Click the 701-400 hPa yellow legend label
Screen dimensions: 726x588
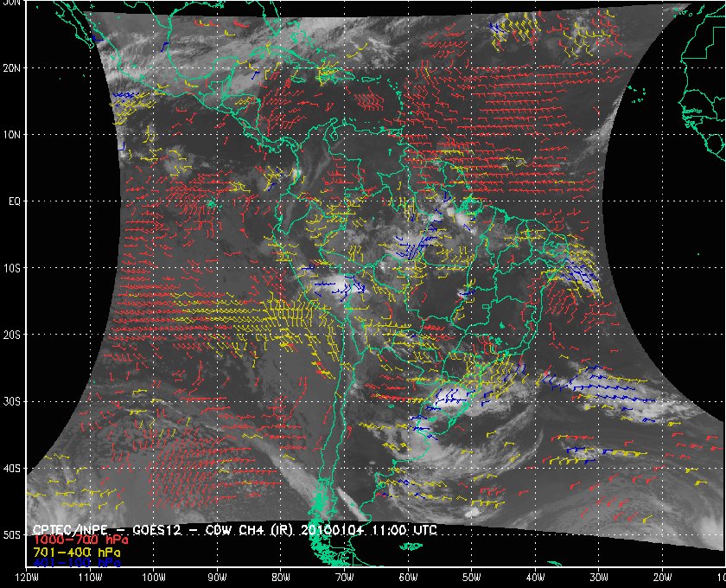76,553
